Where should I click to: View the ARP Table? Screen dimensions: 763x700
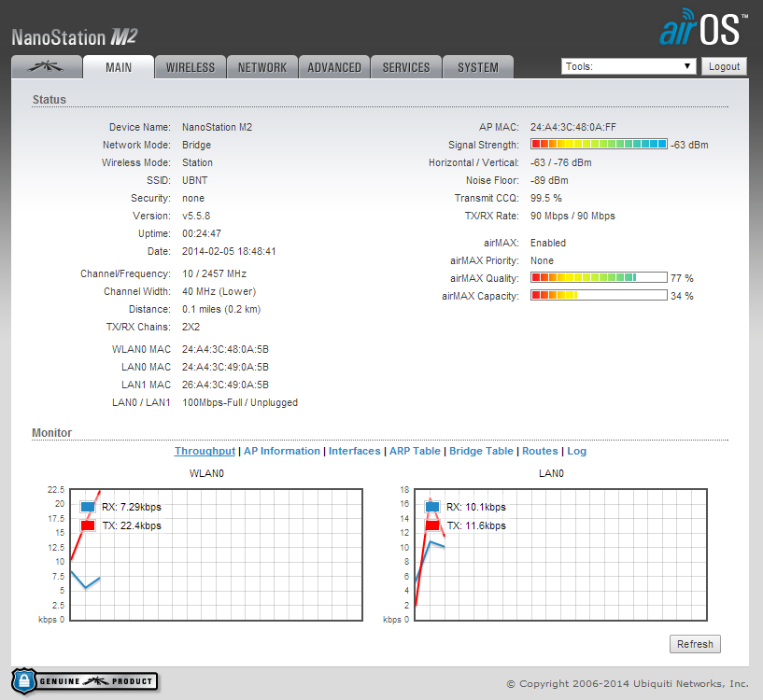pyautogui.click(x=415, y=451)
